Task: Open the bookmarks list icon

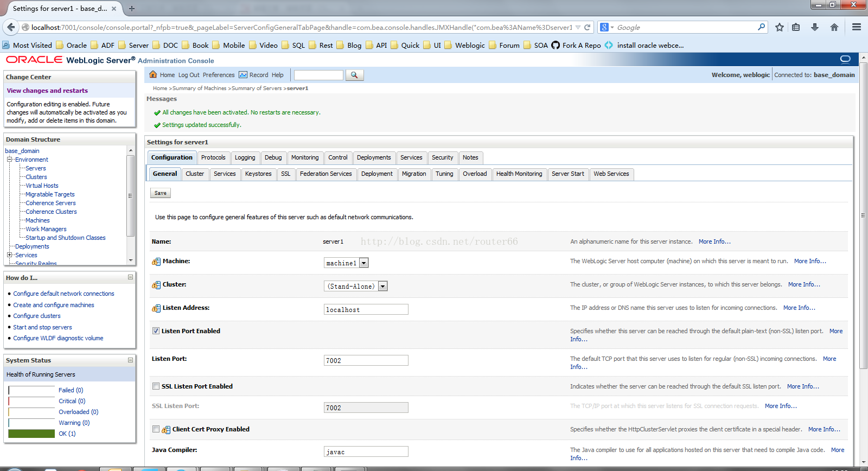Action: click(796, 27)
